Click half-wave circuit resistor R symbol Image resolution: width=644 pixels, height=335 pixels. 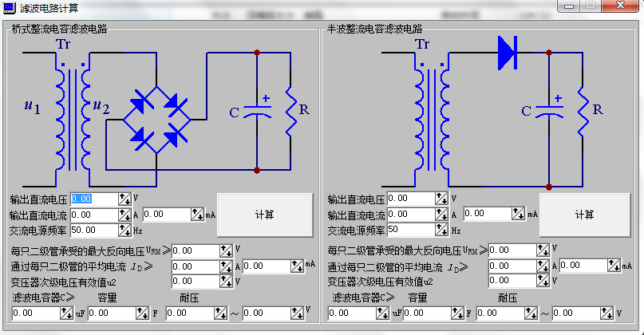pyautogui.click(x=583, y=111)
